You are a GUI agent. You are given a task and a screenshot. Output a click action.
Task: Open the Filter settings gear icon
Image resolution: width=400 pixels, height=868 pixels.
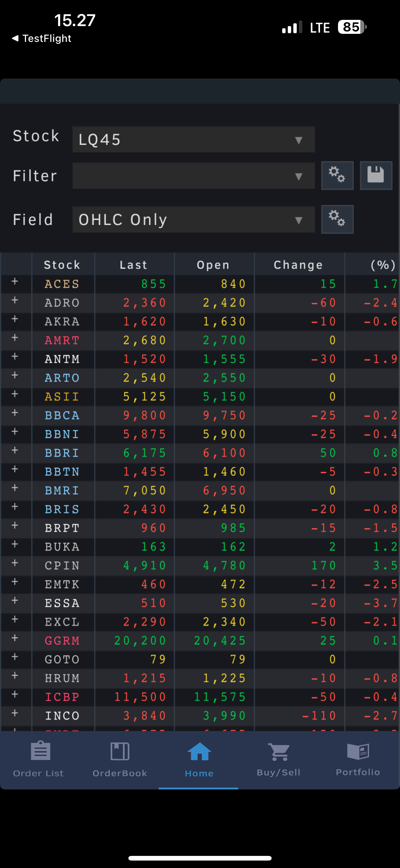coord(337,175)
